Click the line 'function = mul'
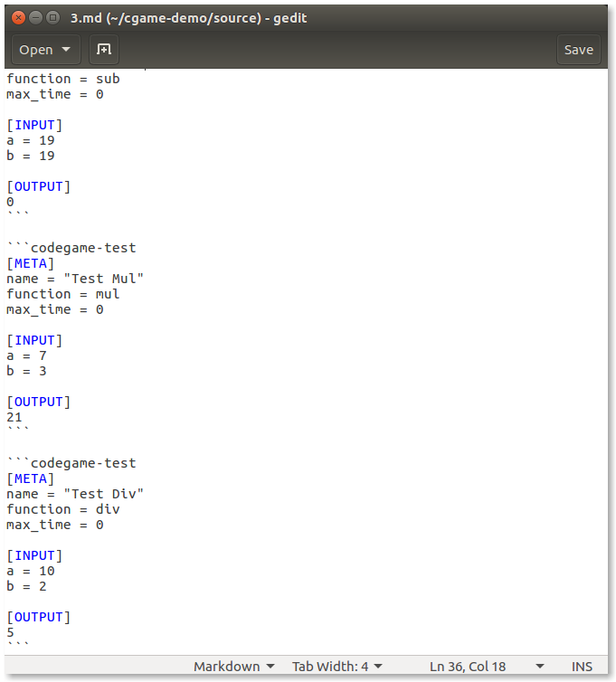 pos(63,294)
